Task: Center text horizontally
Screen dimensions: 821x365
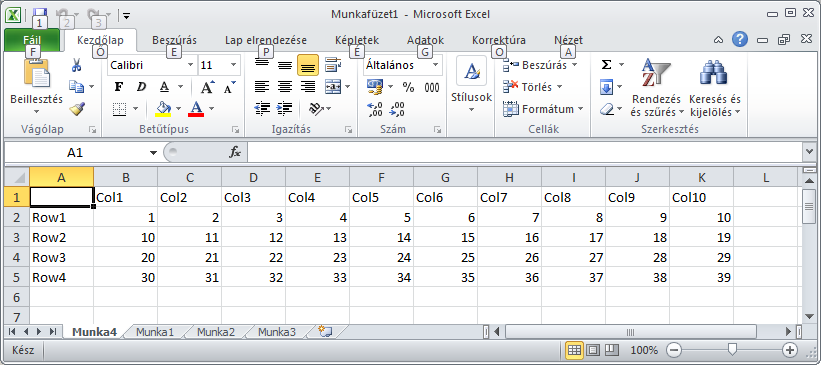Action: click(285, 87)
